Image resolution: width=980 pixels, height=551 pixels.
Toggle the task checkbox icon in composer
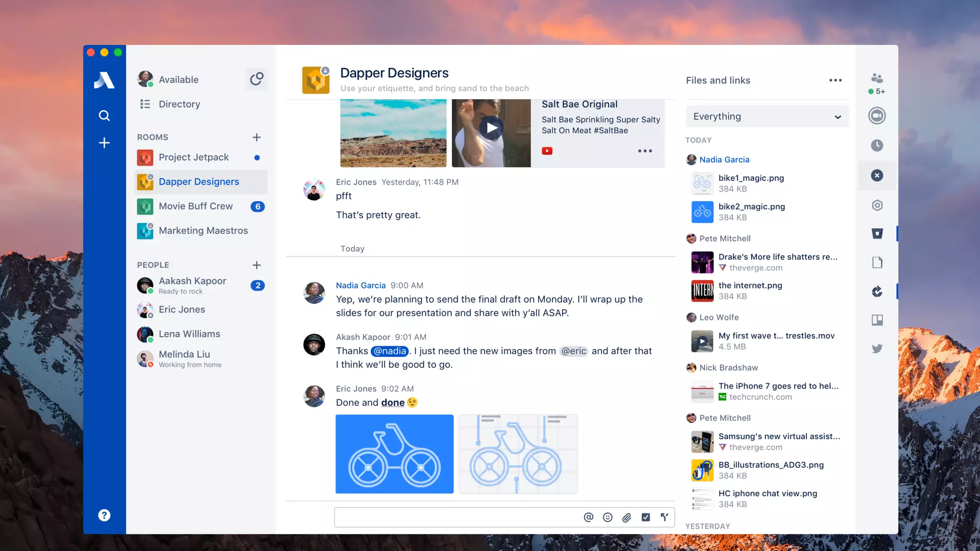click(x=646, y=517)
